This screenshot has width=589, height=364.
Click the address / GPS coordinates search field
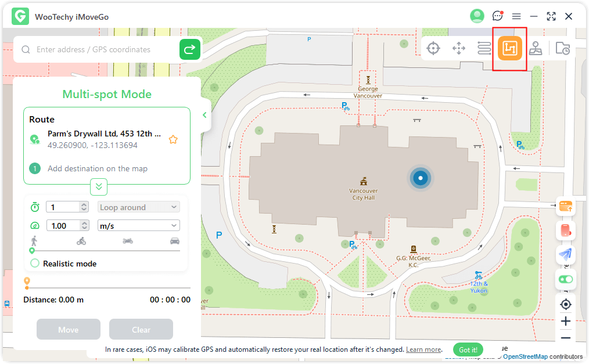point(105,50)
